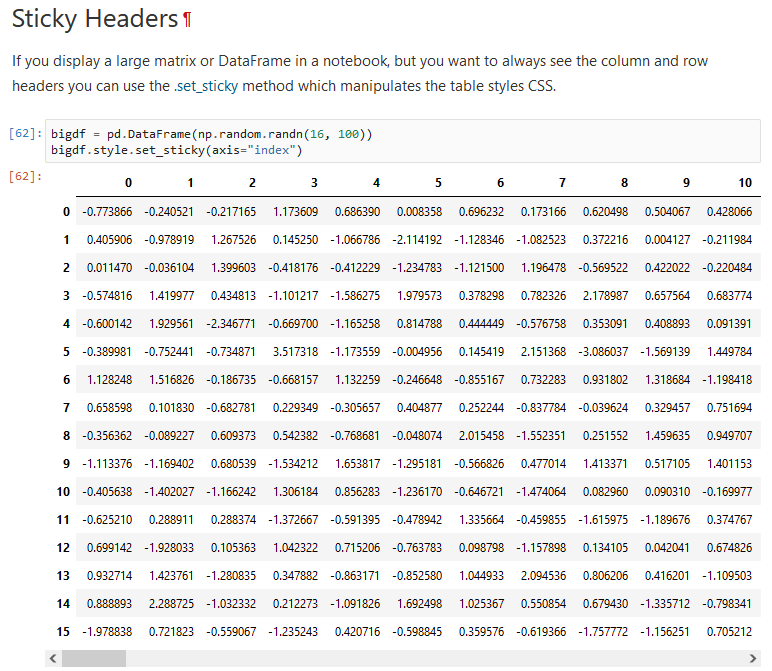The width and height of the screenshot is (772, 671).
Task: Select cell value 1.653817
Action: 357,464
